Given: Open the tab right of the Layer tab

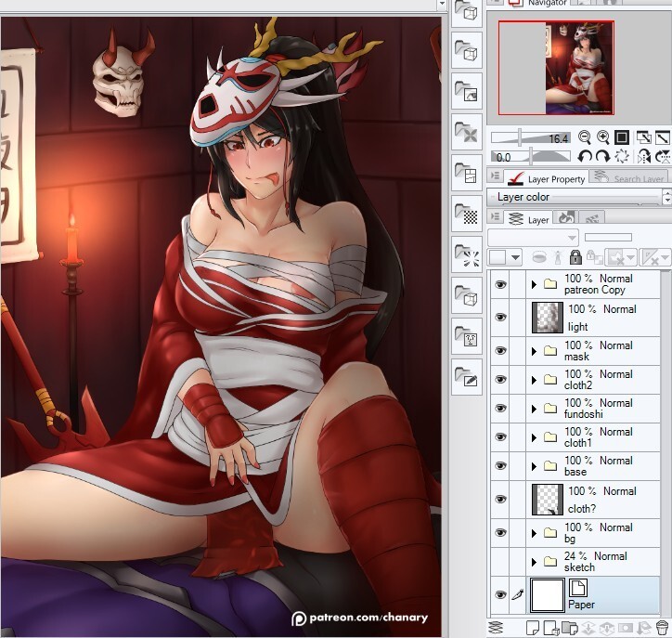Looking at the screenshot, I should [565, 218].
